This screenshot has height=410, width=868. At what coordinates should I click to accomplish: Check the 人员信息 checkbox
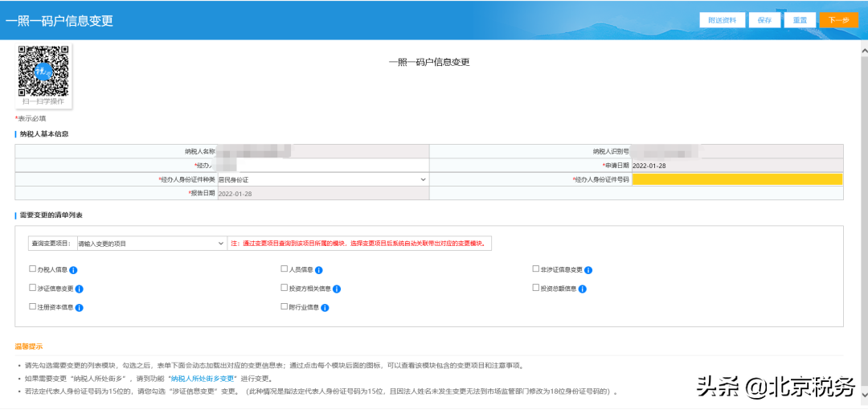pos(284,269)
